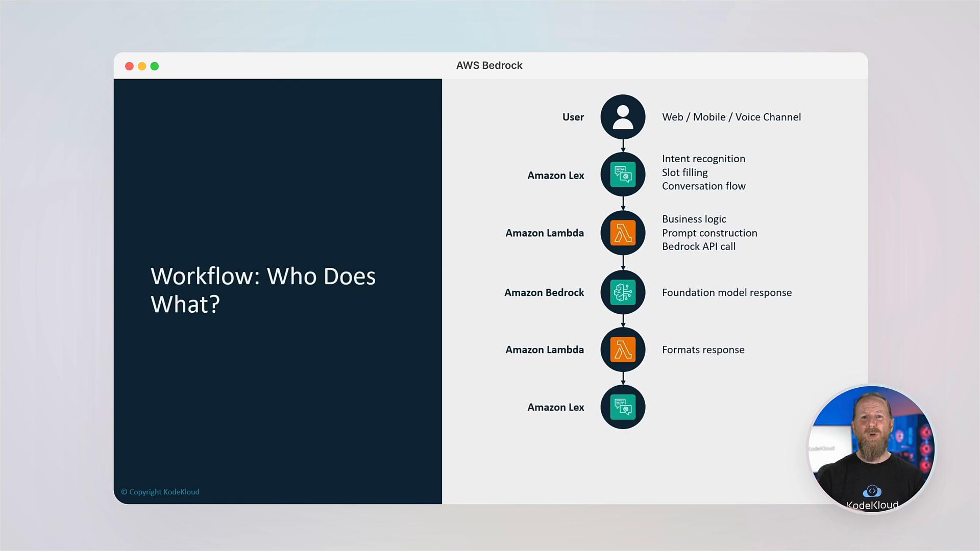The width and height of the screenshot is (980, 551).
Task: Click the 'Conversation flow' text
Action: [x=703, y=186]
